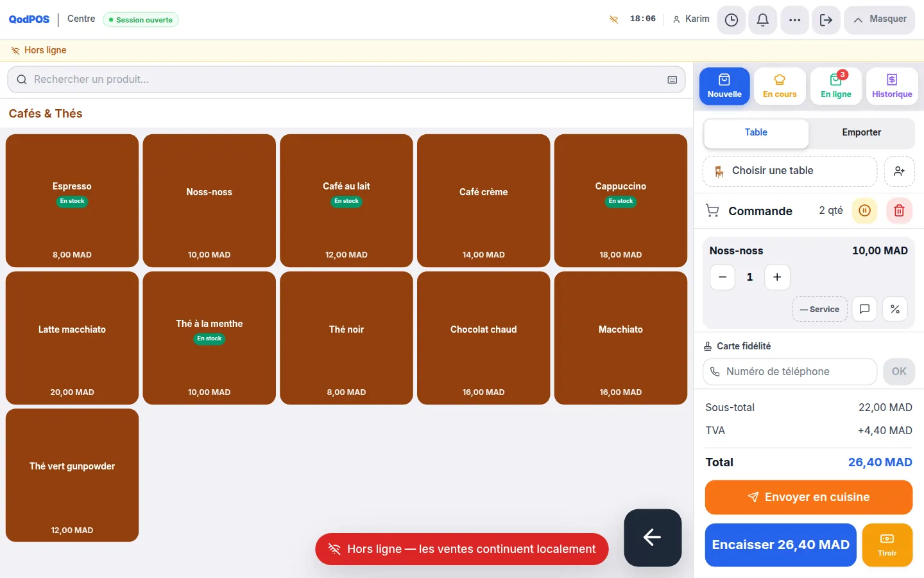Collapse header with Masquer button
Viewport: 924px width, 578px height.
[x=879, y=20]
